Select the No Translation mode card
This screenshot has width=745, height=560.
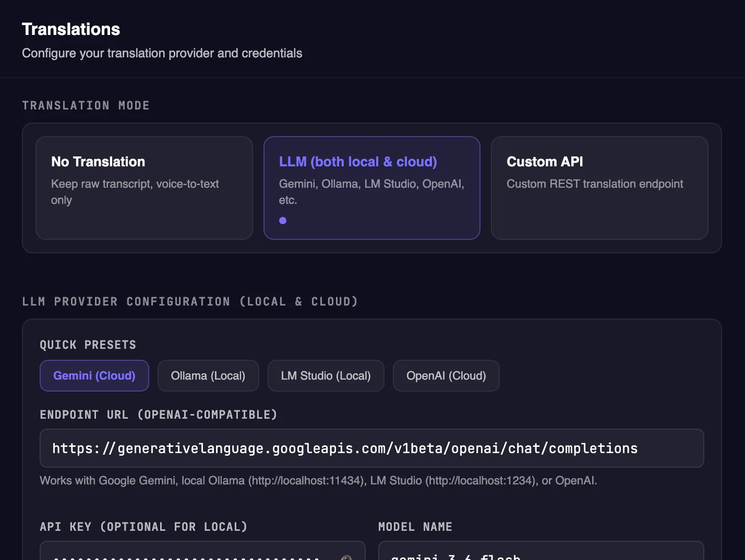144,188
